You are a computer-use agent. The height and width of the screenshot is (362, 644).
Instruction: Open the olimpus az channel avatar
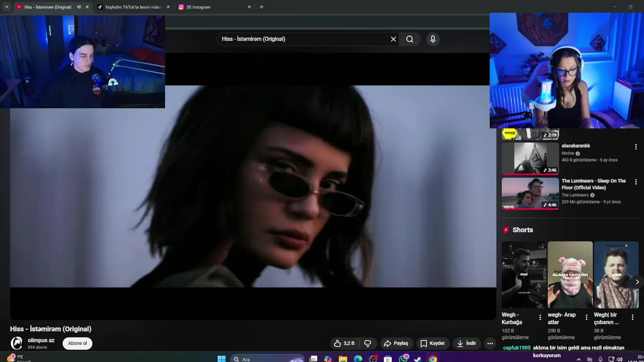tap(17, 343)
